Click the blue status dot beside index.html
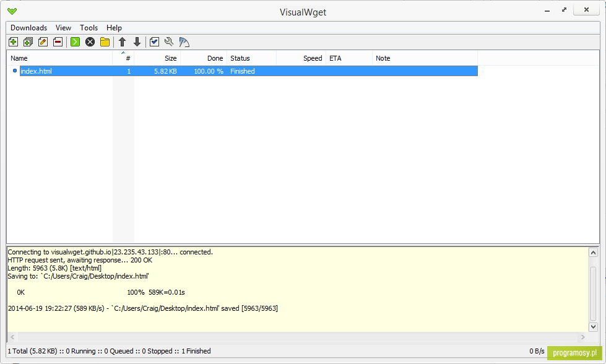Viewport: 606px width, 364px height. click(x=15, y=71)
